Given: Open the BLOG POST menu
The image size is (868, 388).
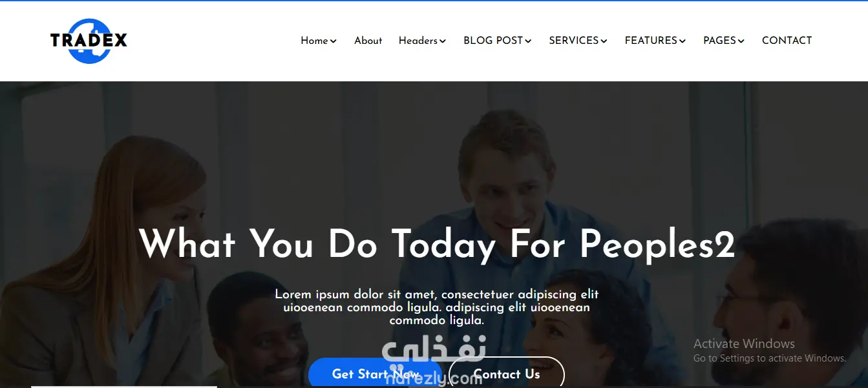Looking at the screenshot, I should coord(497,41).
